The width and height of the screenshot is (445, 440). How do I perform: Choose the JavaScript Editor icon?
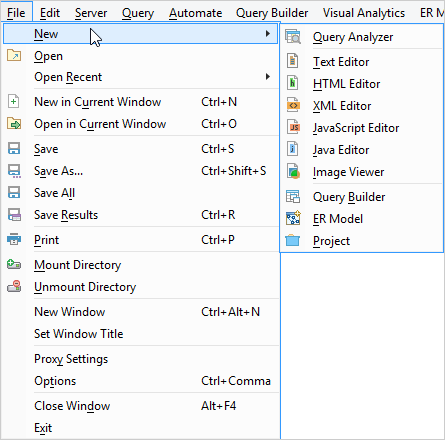(x=293, y=128)
